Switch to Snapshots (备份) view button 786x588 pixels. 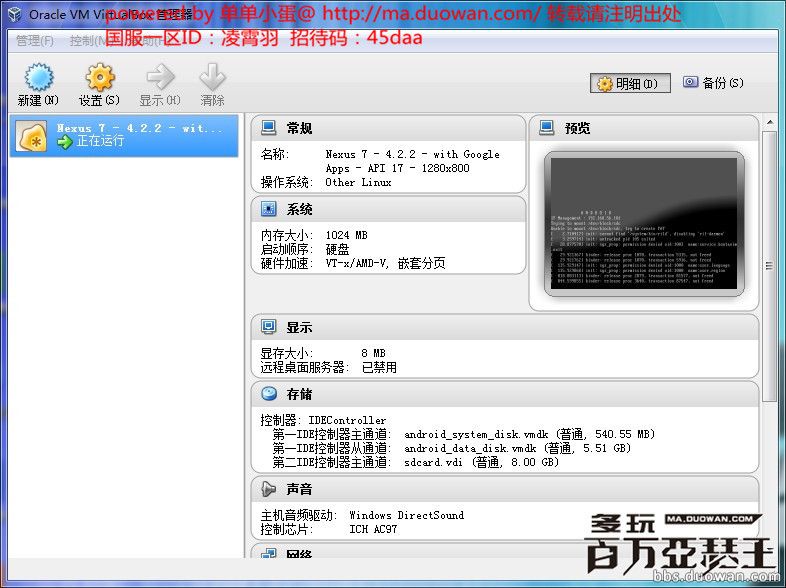[x=713, y=83]
